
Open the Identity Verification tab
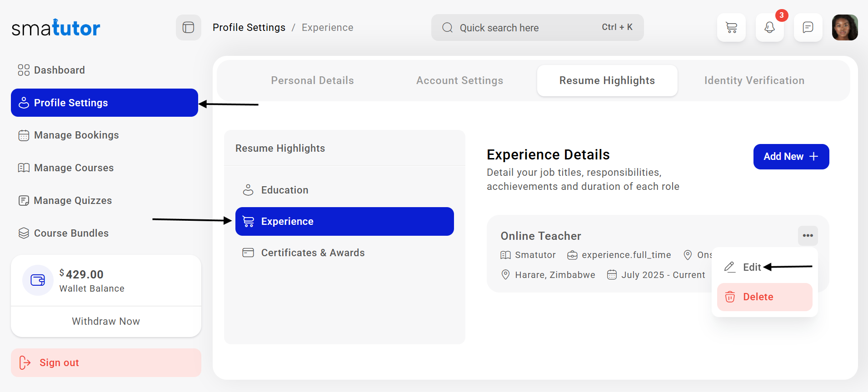(x=754, y=80)
